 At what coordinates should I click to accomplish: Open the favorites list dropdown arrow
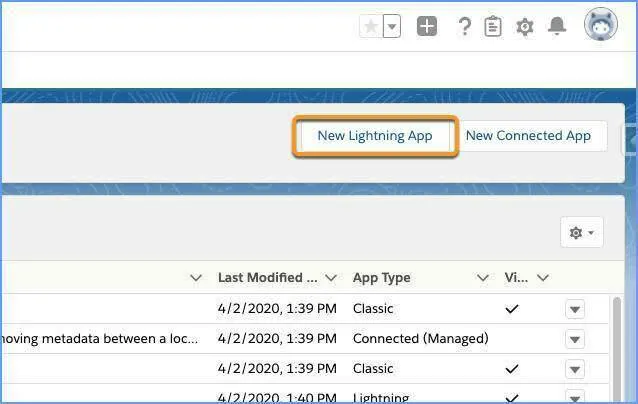tap(392, 27)
